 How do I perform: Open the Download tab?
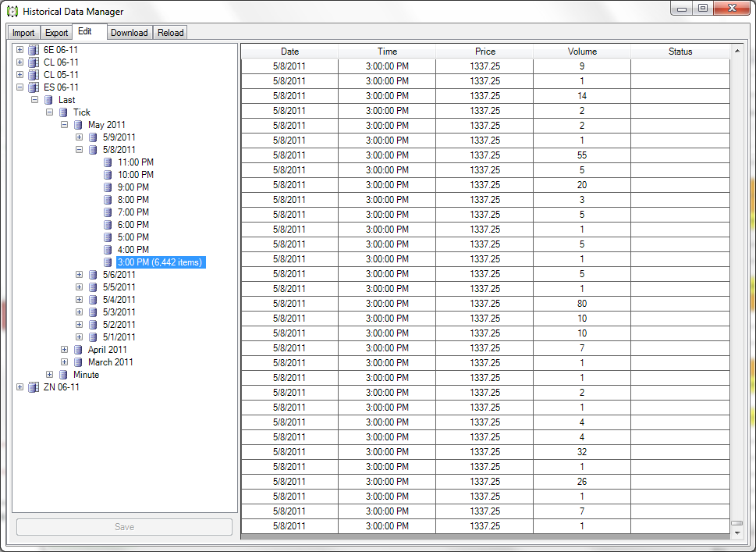130,33
